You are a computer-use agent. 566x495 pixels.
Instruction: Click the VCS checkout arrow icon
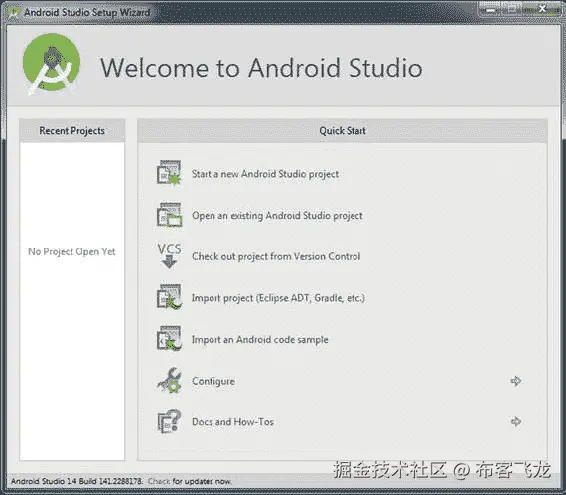point(169,256)
